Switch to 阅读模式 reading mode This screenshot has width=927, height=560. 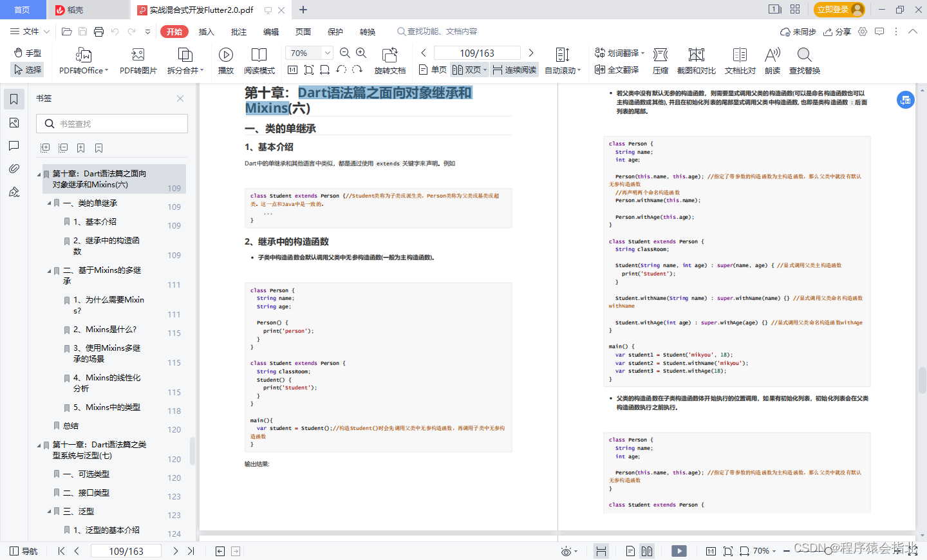(259, 62)
